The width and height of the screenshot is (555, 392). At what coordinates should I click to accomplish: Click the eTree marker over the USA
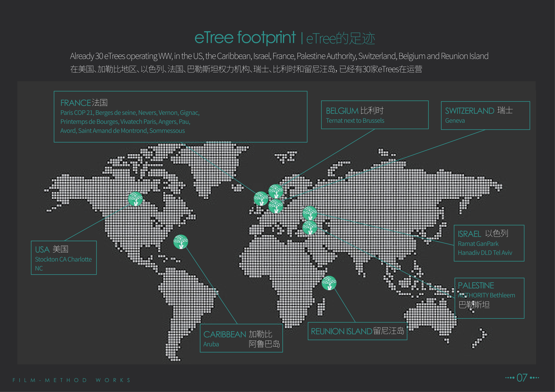pyautogui.click(x=135, y=199)
